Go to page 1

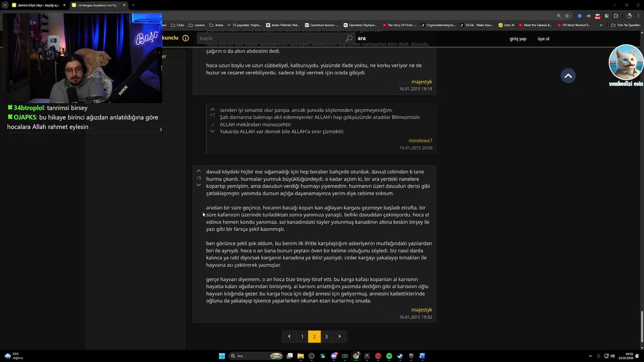click(302, 336)
